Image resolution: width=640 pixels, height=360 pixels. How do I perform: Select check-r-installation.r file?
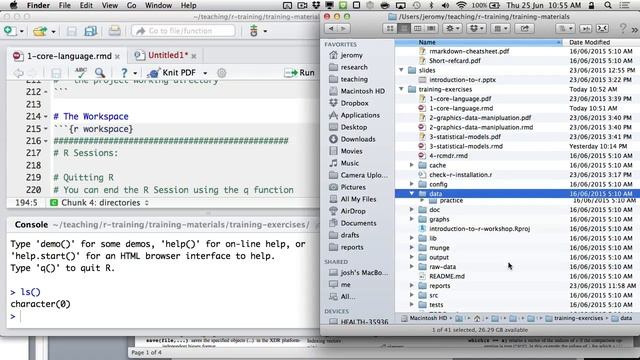click(460, 175)
